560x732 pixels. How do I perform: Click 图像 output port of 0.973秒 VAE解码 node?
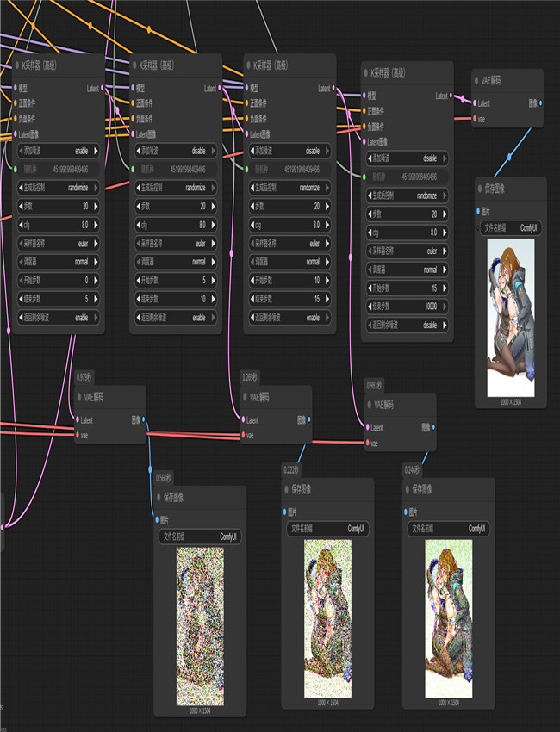coord(143,420)
